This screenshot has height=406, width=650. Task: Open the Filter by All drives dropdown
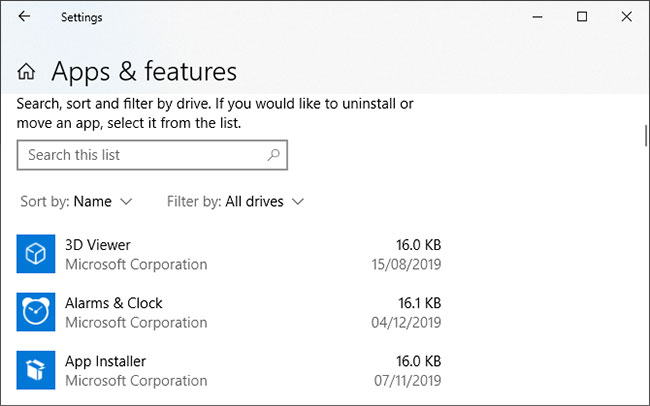tap(235, 202)
